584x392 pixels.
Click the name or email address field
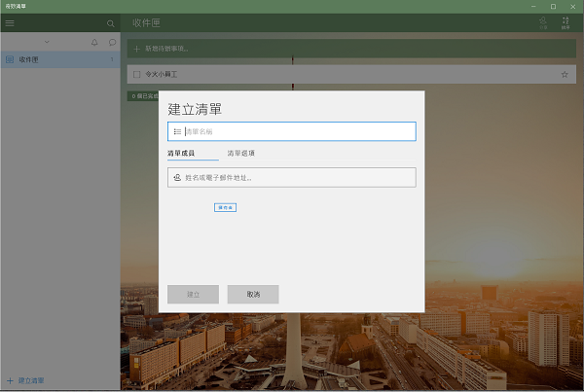point(292,178)
